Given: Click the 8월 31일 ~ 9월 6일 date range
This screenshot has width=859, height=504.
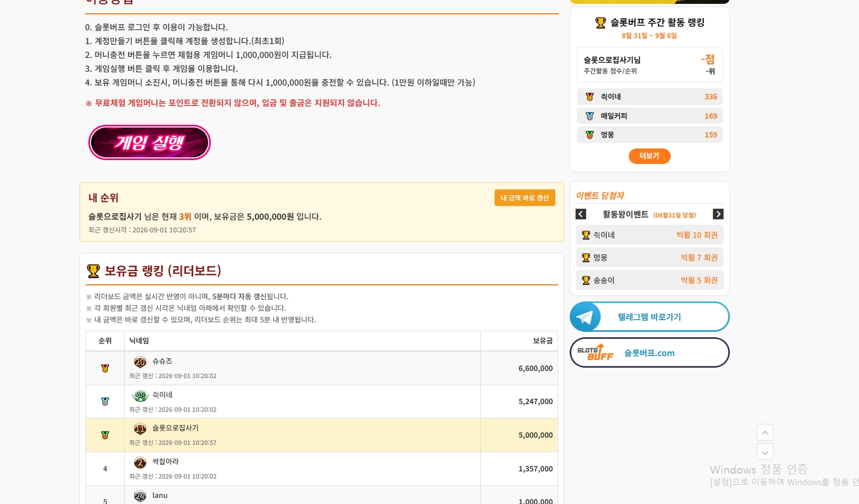Looking at the screenshot, I should (649, 35).
